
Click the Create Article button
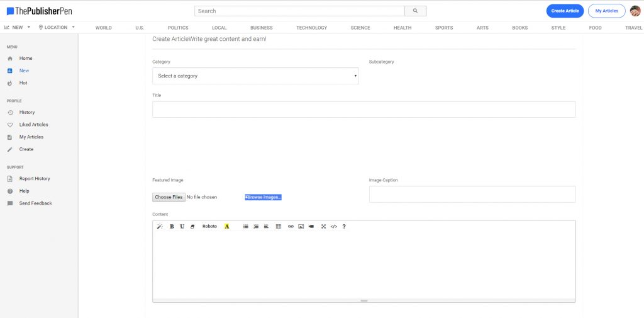click(565, 11)
